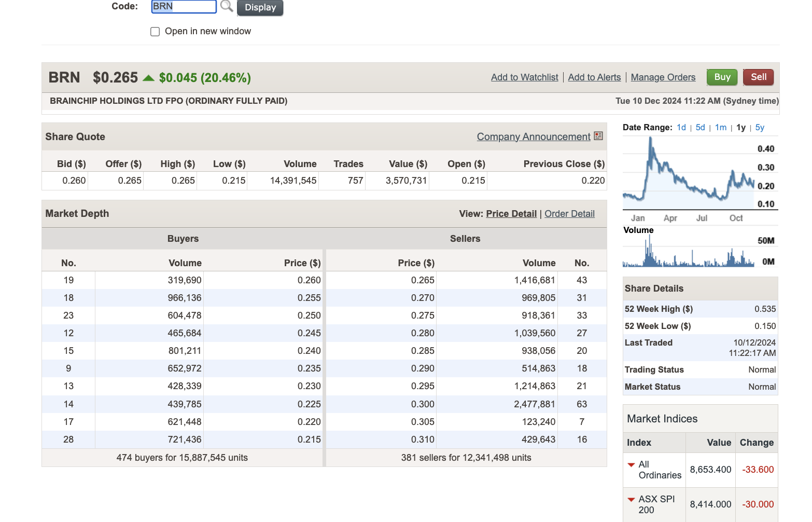Screen dimensions: 812x522
Task: Enable Open in new window checkbox
Action: pyautogui.click(x=155, y=32)
